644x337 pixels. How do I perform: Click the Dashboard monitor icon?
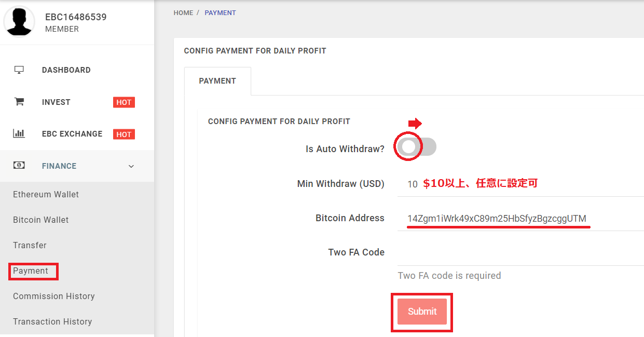(19, 70)
